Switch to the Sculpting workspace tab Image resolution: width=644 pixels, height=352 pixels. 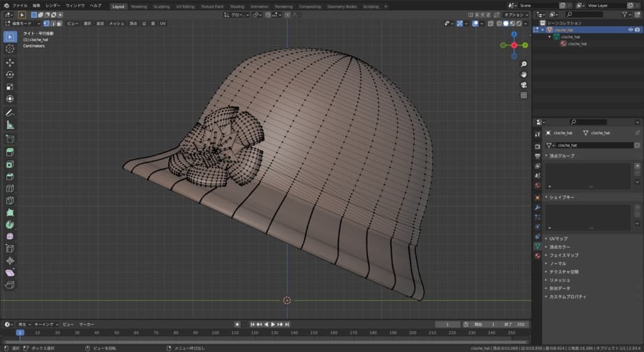[x=162, y=6]
